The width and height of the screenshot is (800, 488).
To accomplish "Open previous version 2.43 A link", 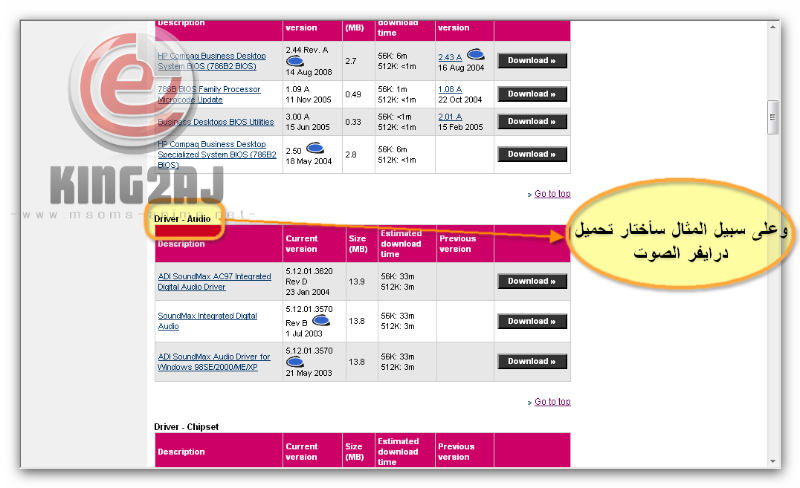I will pos(450,55).
